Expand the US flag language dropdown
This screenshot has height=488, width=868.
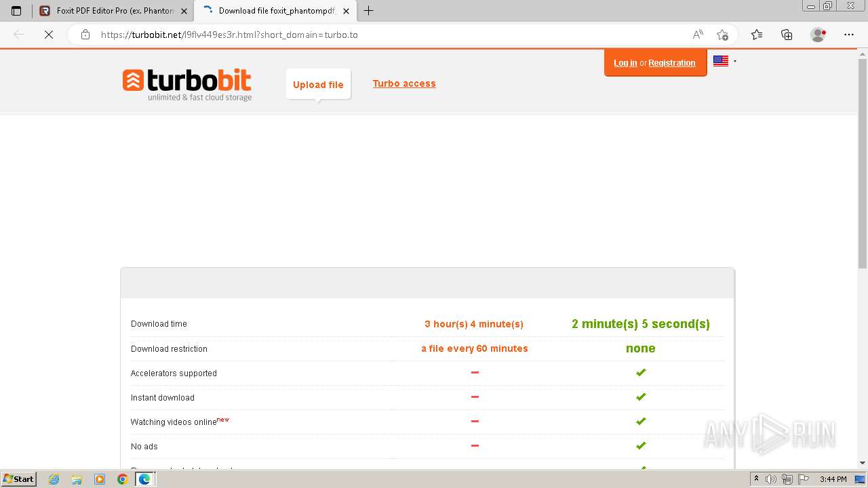725,61
